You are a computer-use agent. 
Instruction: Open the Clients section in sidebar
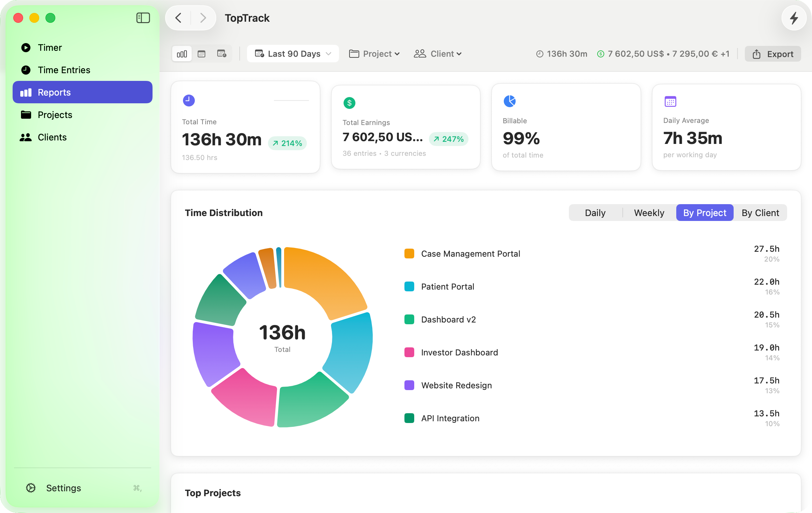click(x=52, y=137)
